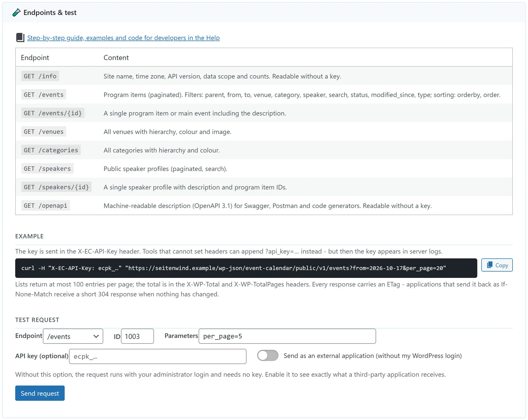Click the TEST REQUEST section heading
Screen dimensions: 528x420
tap(37, 320)
